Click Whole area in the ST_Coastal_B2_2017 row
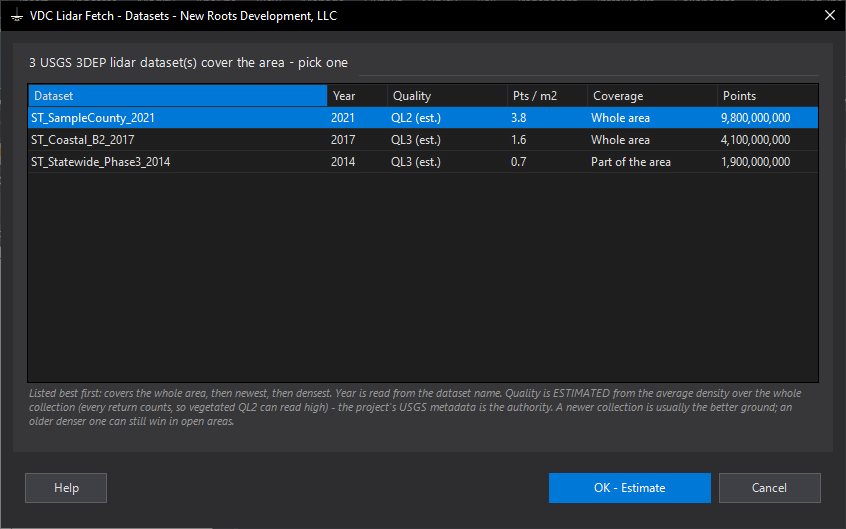This screenshot has width=846, height=529. 620,140
